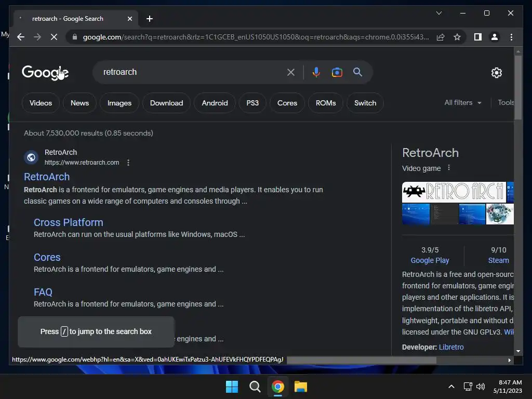This screenshot has width=532, height=399.
Task: Open the network icon in system tray
Action: tap(468, 387)
